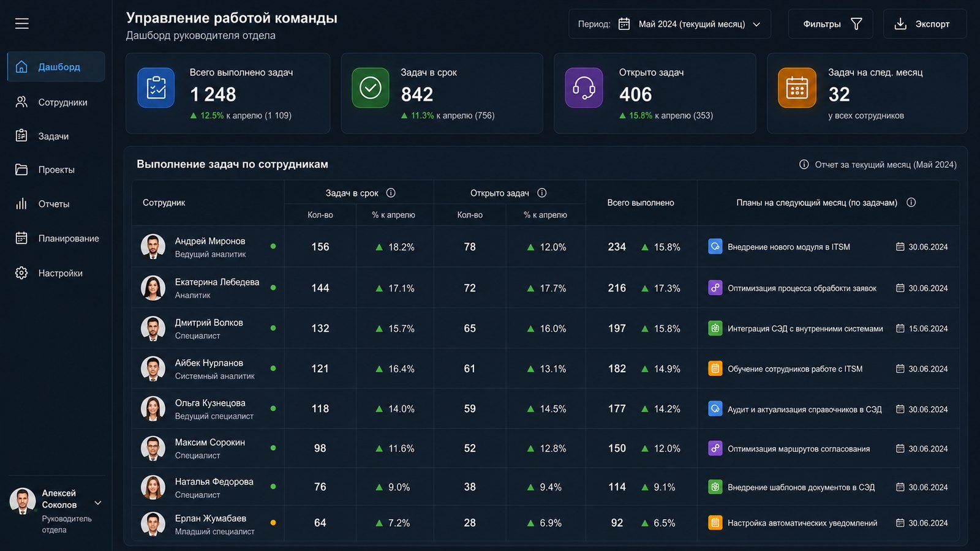Screen dimensions: 980x551
Task: Click the funnel filter icon
Action: pyautogui.click(x=856, y=24)
